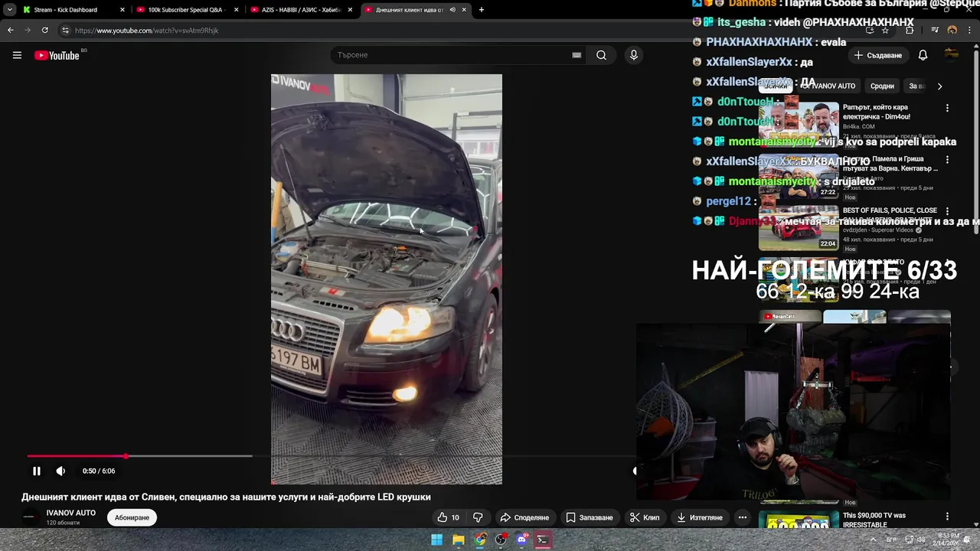
Task: Open the terminal app on the taskbar
Action: pos(542,540)
